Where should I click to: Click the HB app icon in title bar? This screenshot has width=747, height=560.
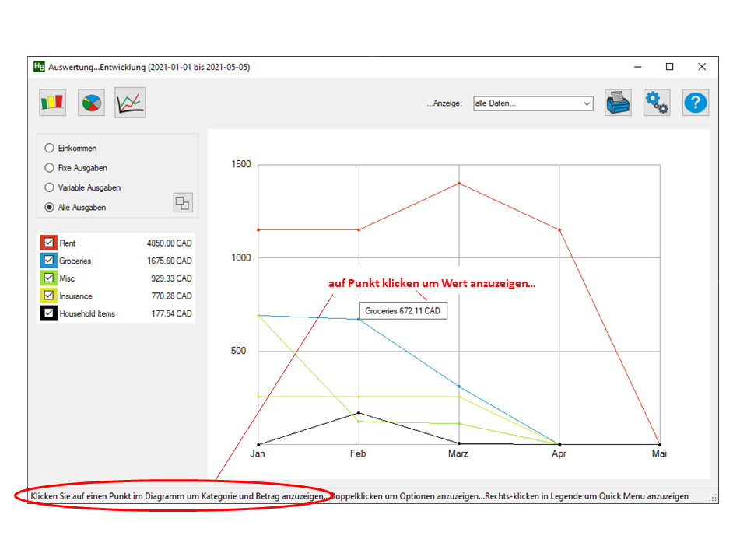coord(39,67)
